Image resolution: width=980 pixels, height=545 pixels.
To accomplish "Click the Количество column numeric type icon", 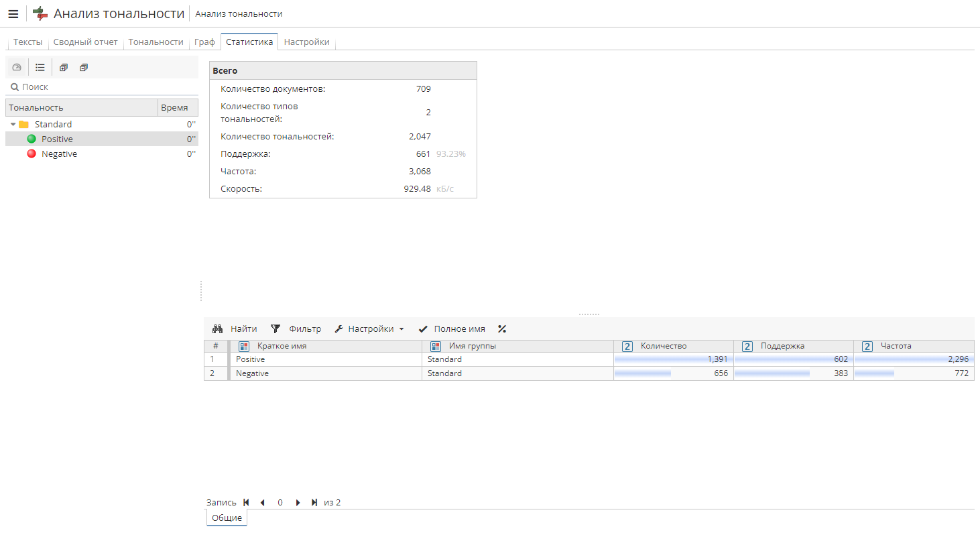I will pos(627,347).
